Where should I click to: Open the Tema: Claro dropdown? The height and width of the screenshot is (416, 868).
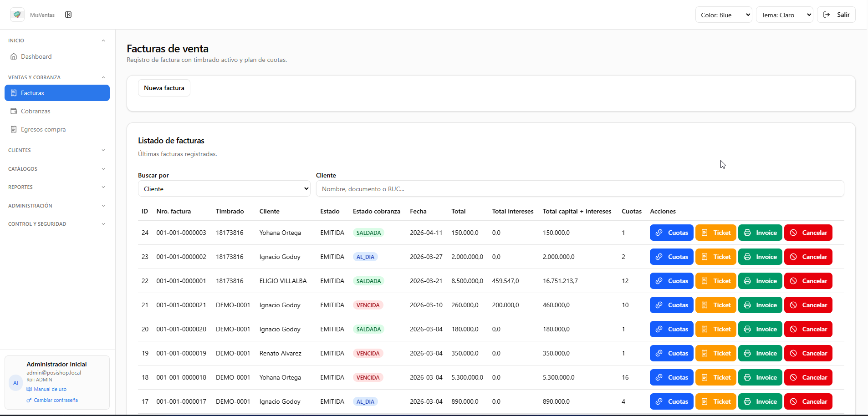coord(785,15)
